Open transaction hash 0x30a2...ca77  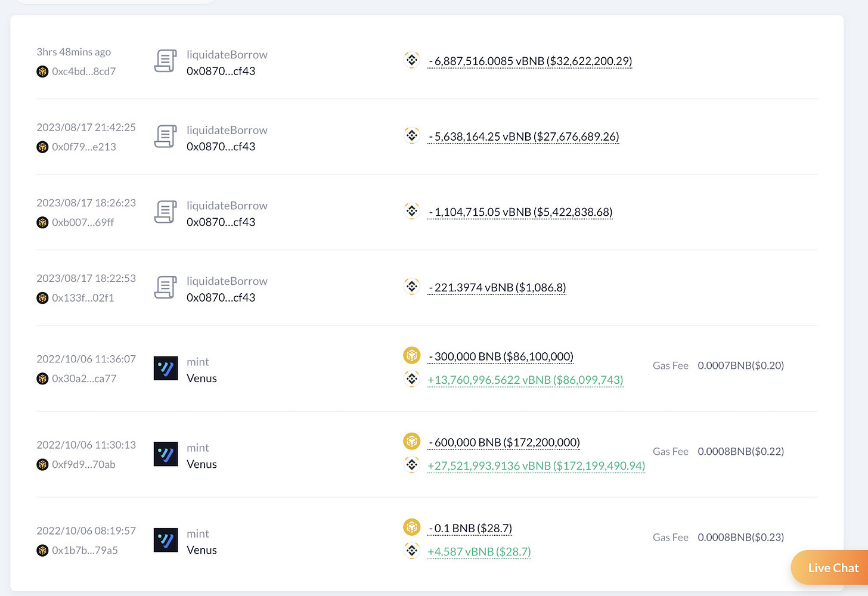point(84,379)
